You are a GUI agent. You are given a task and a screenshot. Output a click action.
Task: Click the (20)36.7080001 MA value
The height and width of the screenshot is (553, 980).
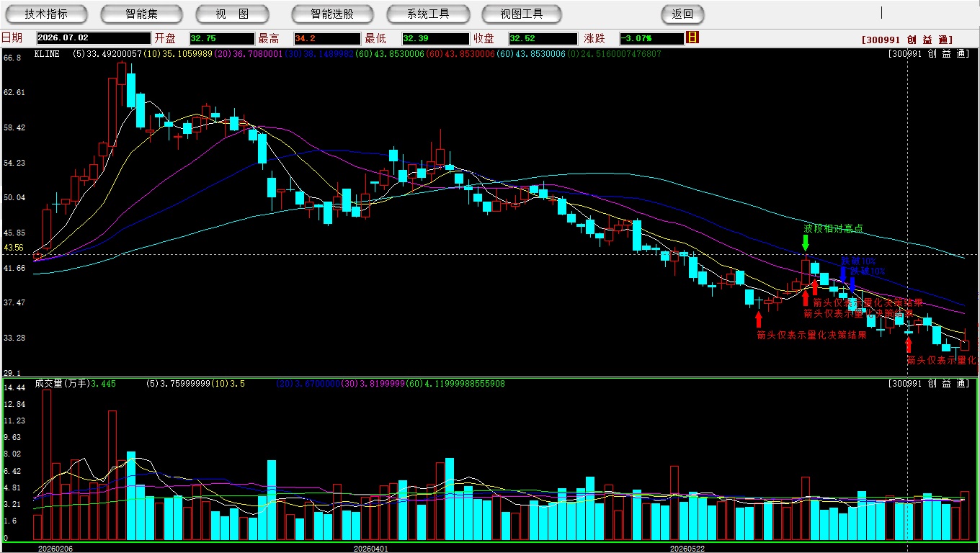pos(249,53)
